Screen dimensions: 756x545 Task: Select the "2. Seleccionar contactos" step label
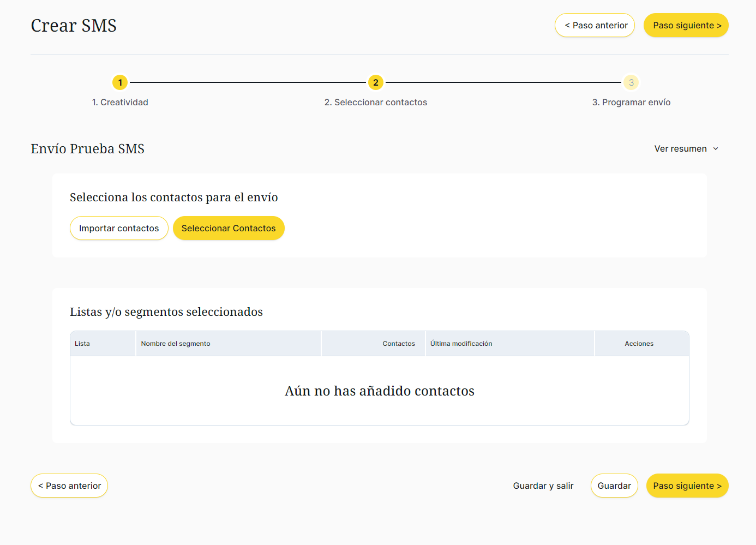click(x=375, y=103)
